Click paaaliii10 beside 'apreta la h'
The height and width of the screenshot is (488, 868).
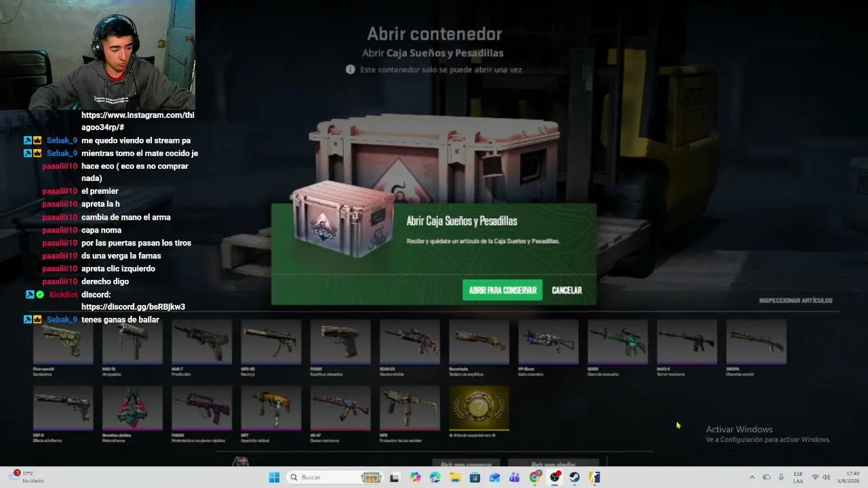coord(60,204)
